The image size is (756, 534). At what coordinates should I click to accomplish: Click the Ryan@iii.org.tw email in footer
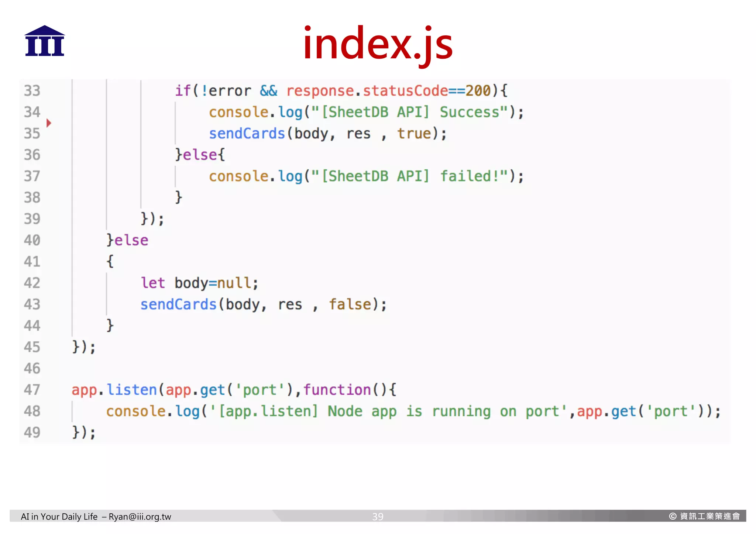tap(140, 517)
